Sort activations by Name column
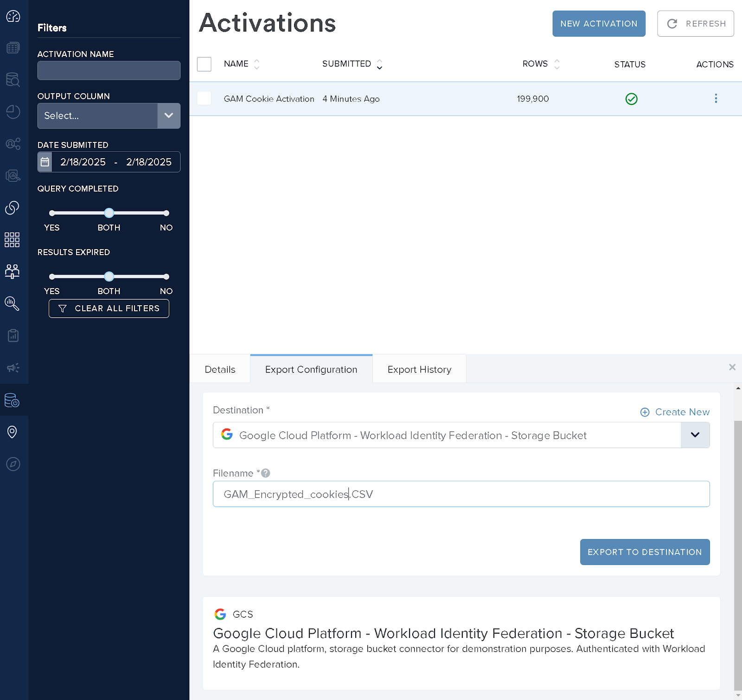 click(256, 64)
